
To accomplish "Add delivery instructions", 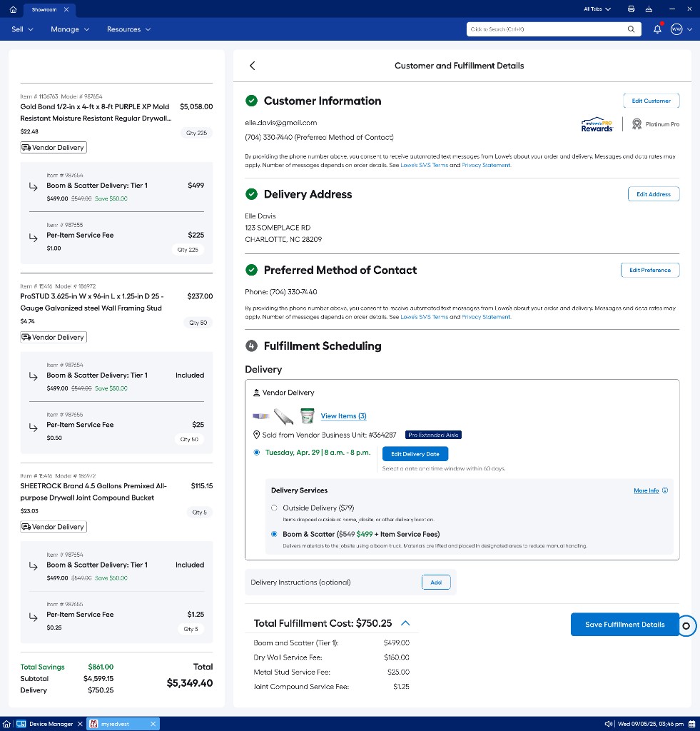I will point(436,583).
